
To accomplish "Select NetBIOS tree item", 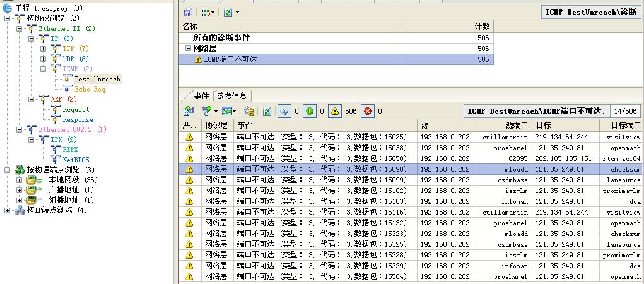I will [76, 160].
